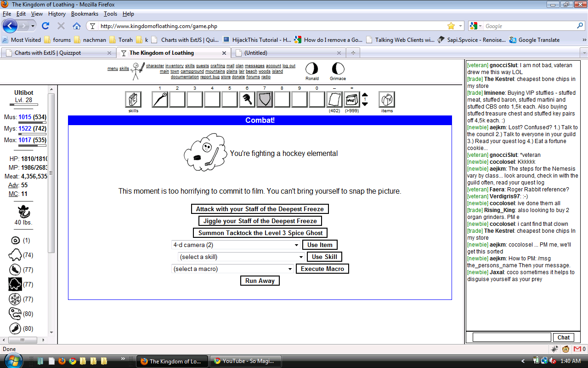Click the action bar page down arrow

365,103
